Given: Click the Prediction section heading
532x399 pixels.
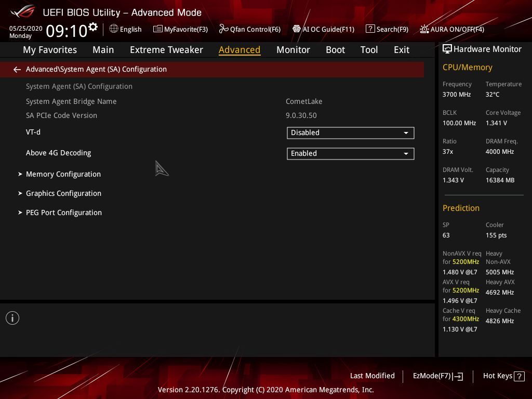Looking at the screenshot, I should (x=461, y=208).
